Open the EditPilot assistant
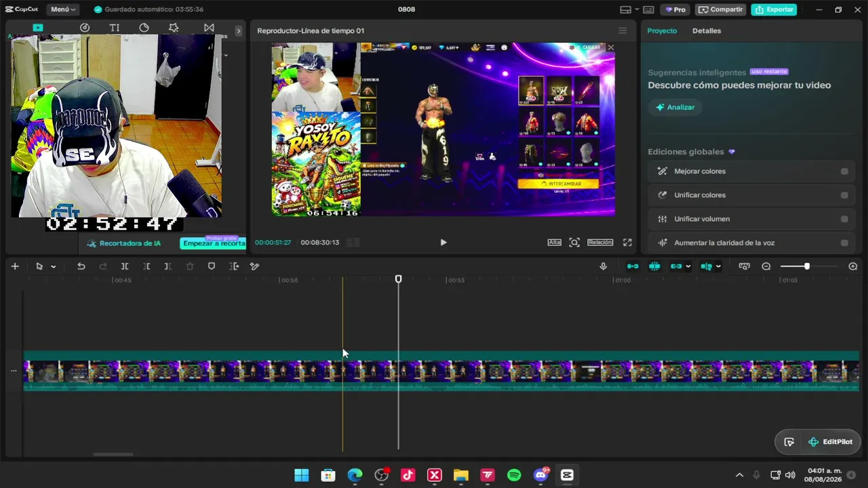Screen dimensions: 868x488 pos(830,442)
